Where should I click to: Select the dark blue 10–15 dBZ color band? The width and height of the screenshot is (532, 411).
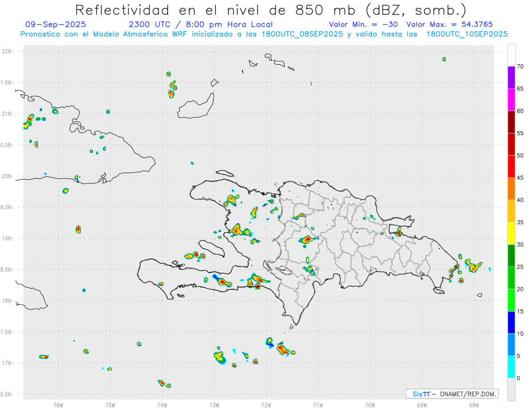(x=511, y=322)
